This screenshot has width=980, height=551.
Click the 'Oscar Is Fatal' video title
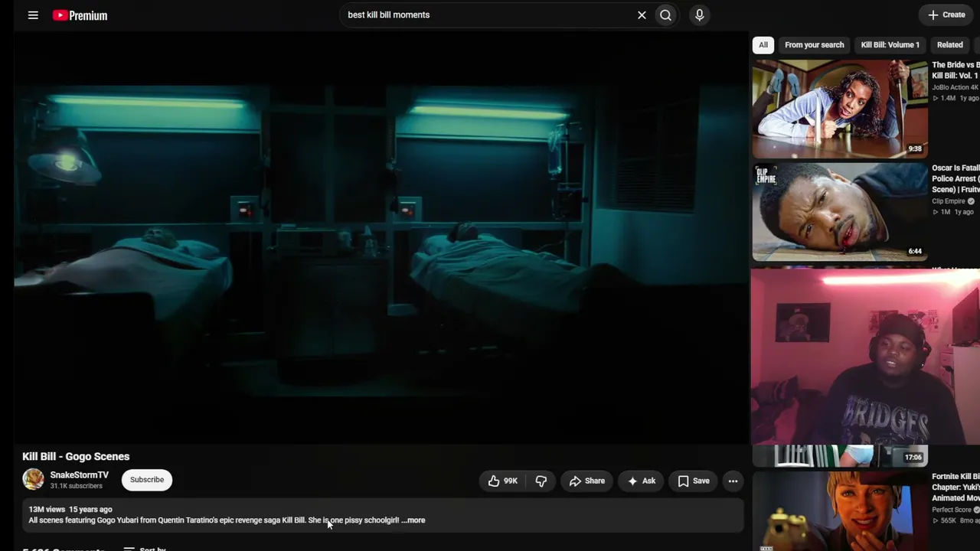click(x=955, y=178)
